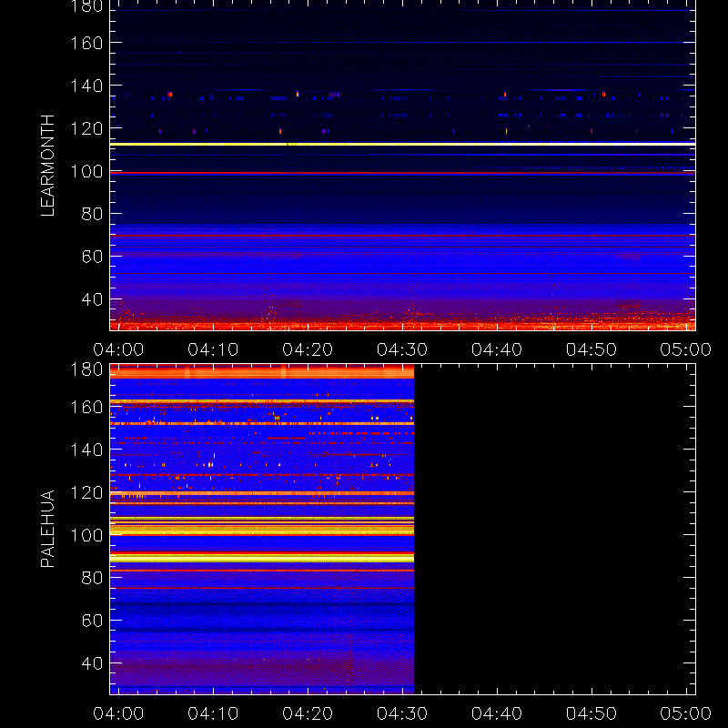
Task: Click the thin red line near 100 in Learmonth
Action: coord(402,173)
